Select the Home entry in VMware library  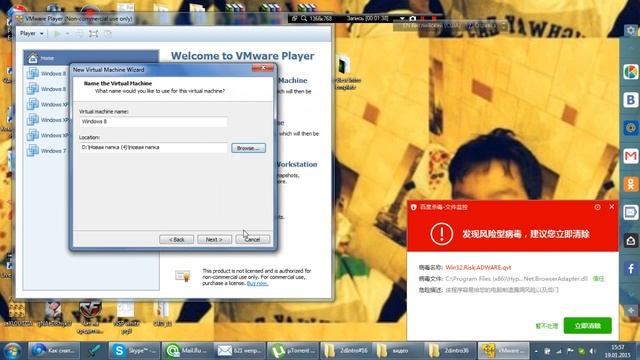(91, 58)
